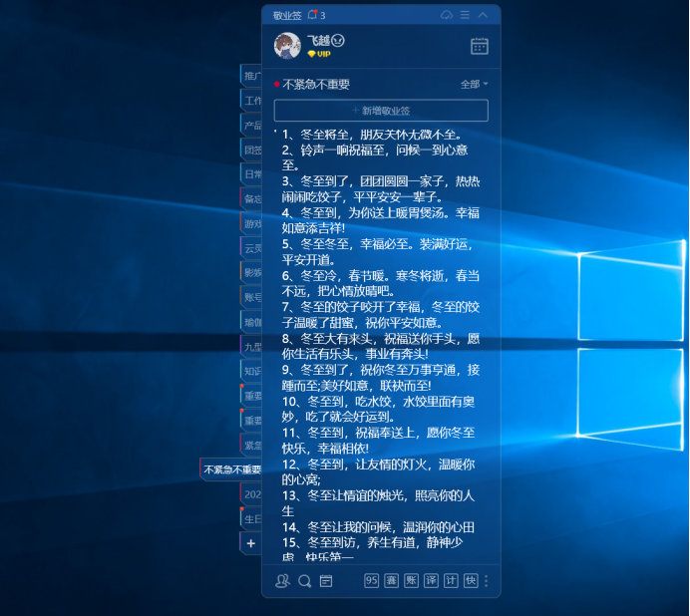Switch to the 工作 side tab

[x=251, y=101]
